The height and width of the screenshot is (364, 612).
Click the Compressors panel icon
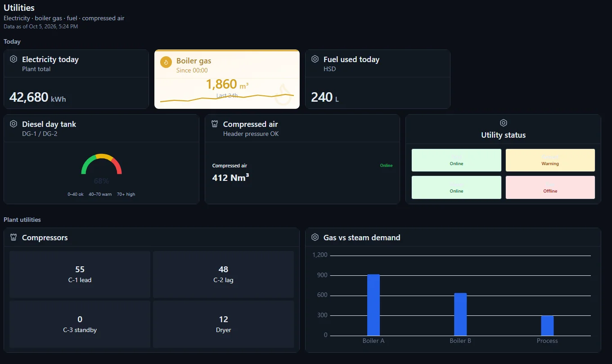point(13,237)
